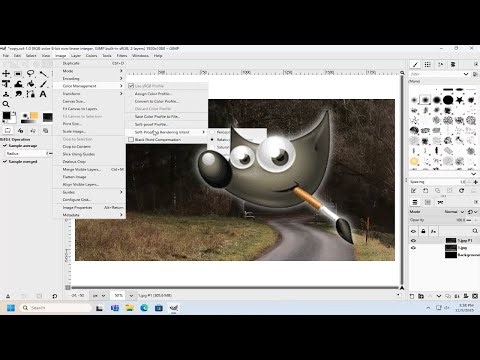Choose Flatten Image menu entry
This screenshot has height=360, width=480.
click(x=90, y=177)
